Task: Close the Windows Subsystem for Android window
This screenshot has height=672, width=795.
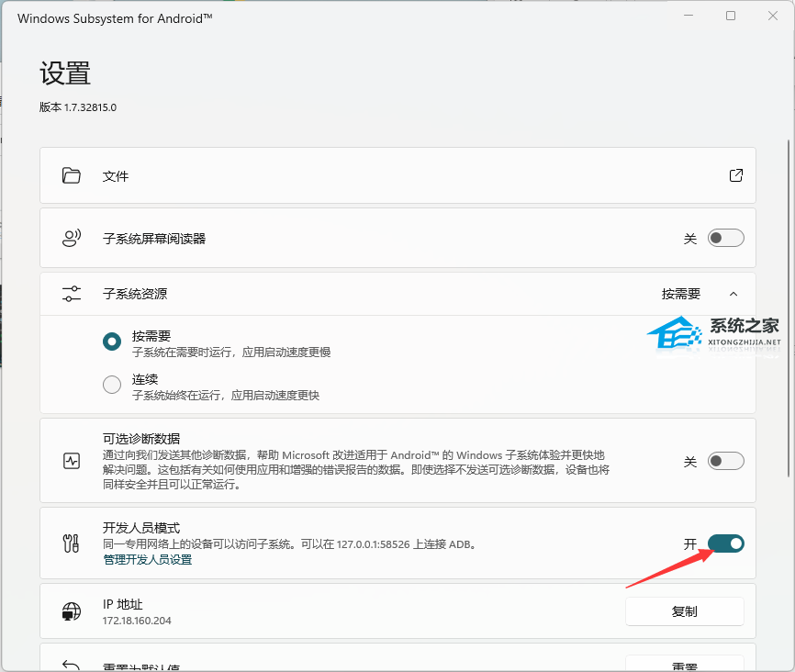Action: (x=772, y=16)
